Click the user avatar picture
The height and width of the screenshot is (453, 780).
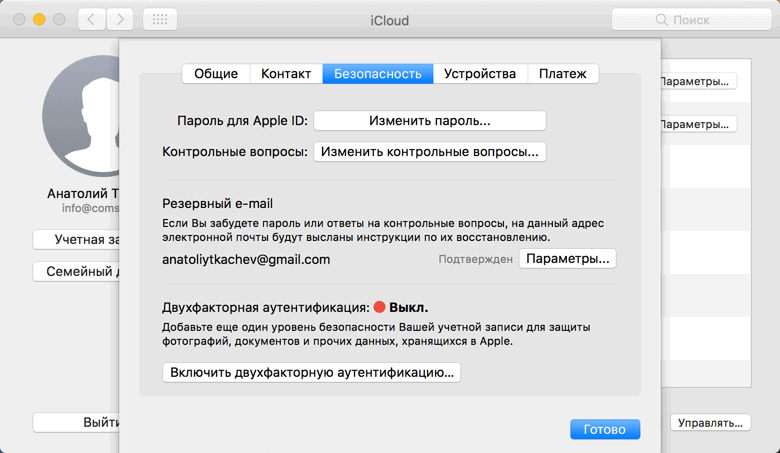(81, 115)
